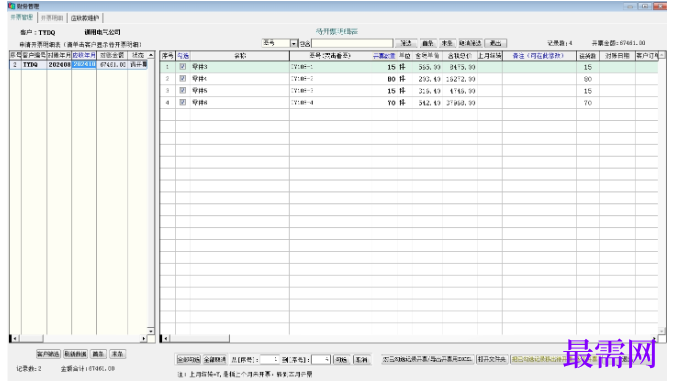Click scroll-up arrow of the detail grid
Image resolution: width=675 pixels, height=385 pixels.
662,55
